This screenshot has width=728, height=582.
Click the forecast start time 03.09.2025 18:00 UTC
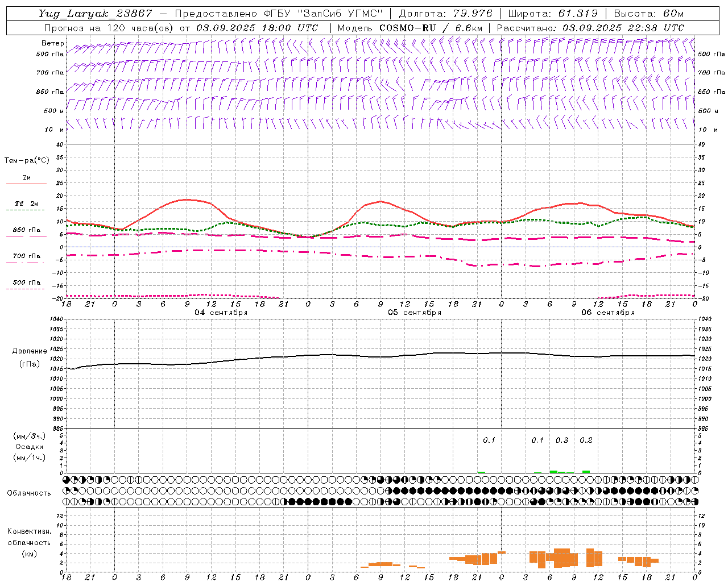click(x=257, y=28)
